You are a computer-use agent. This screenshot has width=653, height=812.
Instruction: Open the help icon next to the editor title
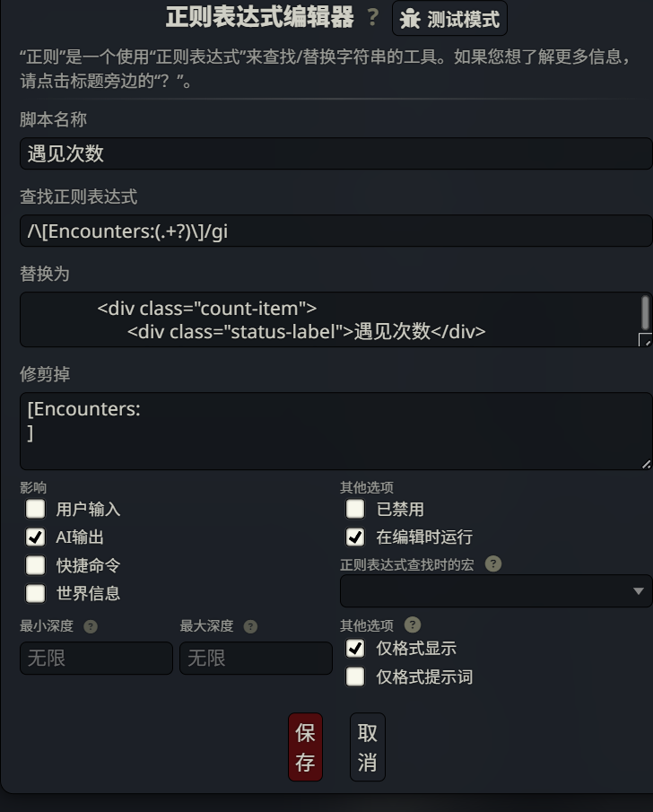pos(371,17)
